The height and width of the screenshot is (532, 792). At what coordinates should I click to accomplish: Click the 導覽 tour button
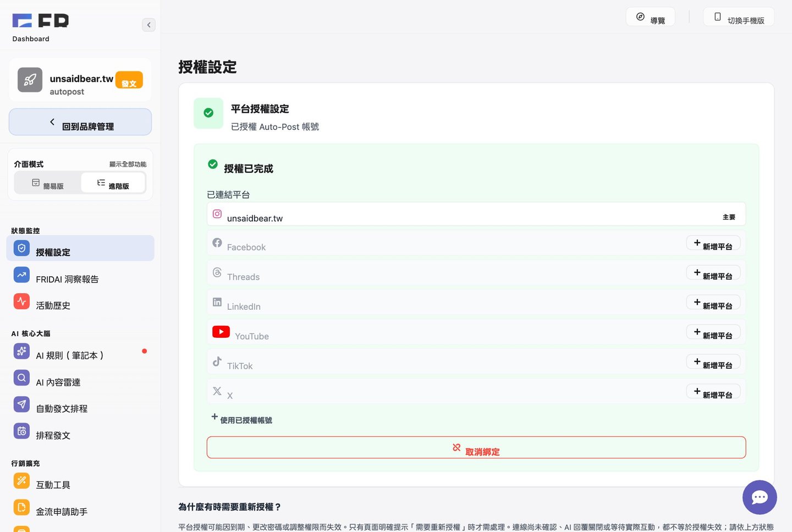tap(651, 17)
